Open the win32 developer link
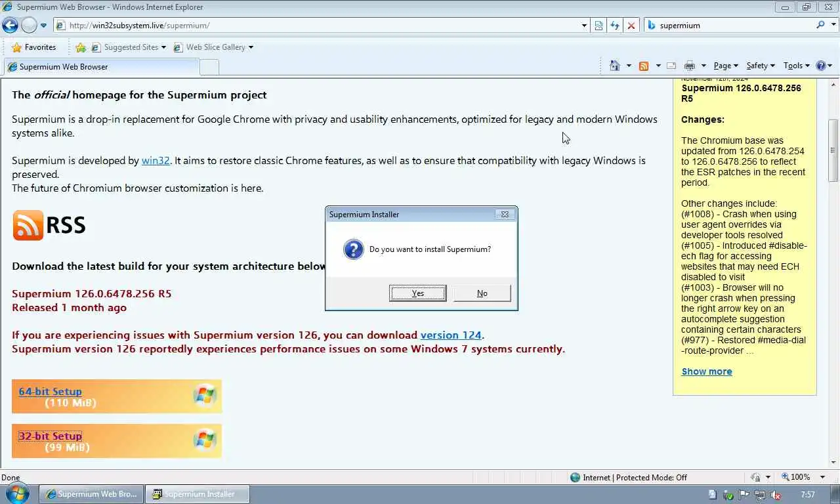 click(156, 160)
